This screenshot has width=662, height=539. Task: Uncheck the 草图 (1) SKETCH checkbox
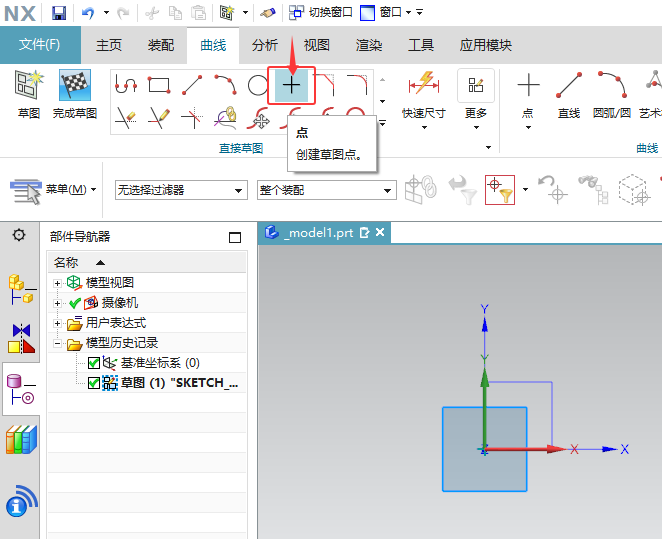[x=94, y=383]
